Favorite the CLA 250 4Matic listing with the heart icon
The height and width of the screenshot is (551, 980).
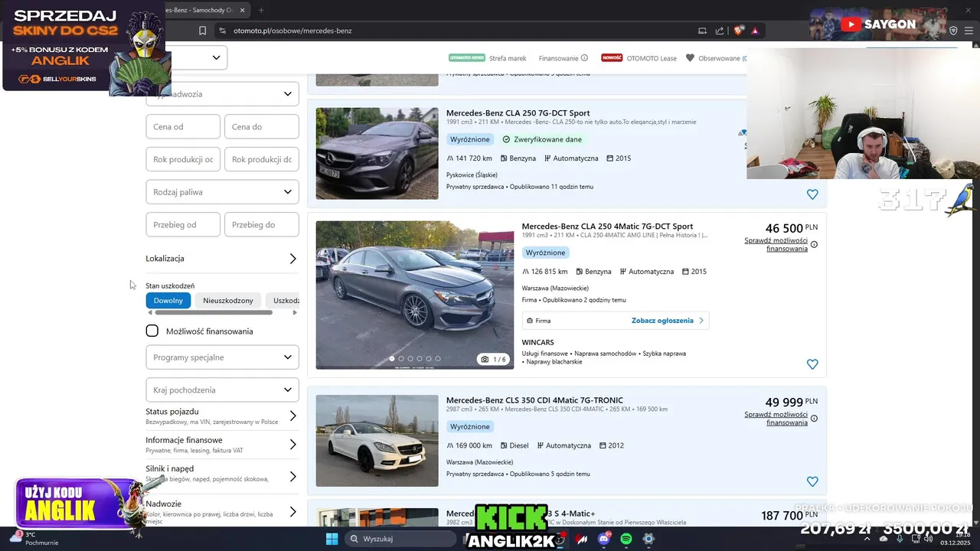[x=812, y=364]
